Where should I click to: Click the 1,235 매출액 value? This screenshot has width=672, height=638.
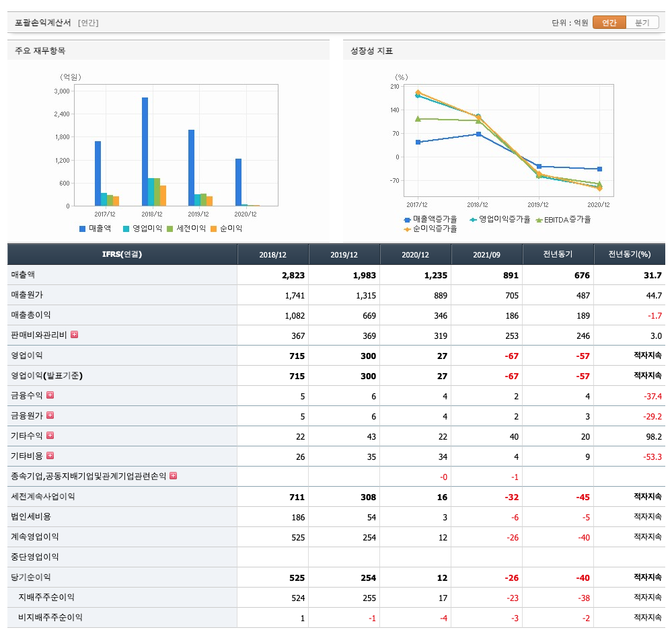click(436, 276)
